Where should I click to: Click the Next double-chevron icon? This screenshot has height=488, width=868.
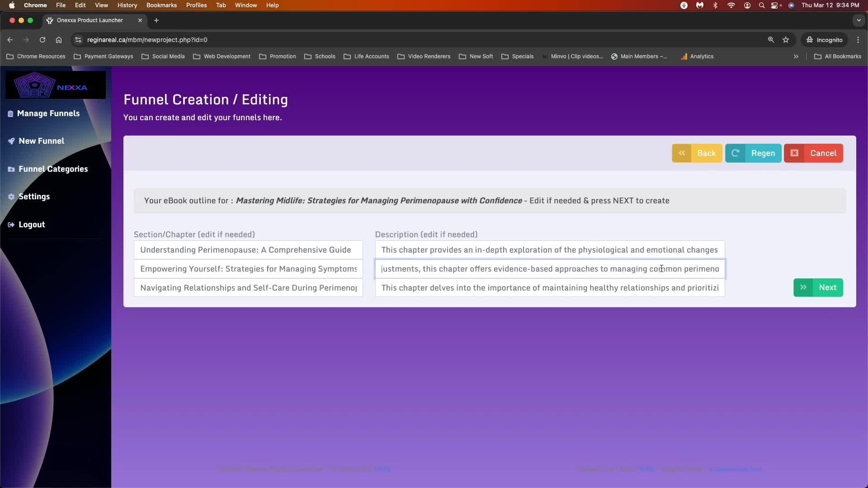803,287
